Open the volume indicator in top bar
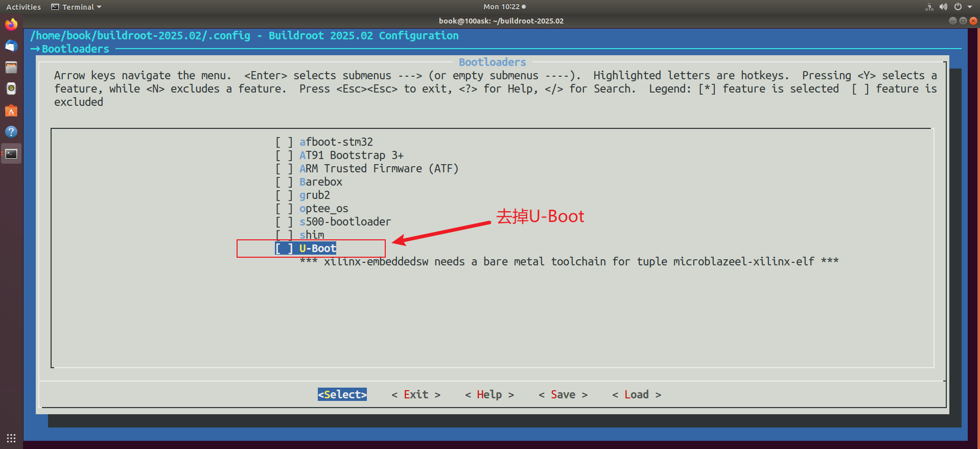 pyautogui.click(x=943, y=7)
